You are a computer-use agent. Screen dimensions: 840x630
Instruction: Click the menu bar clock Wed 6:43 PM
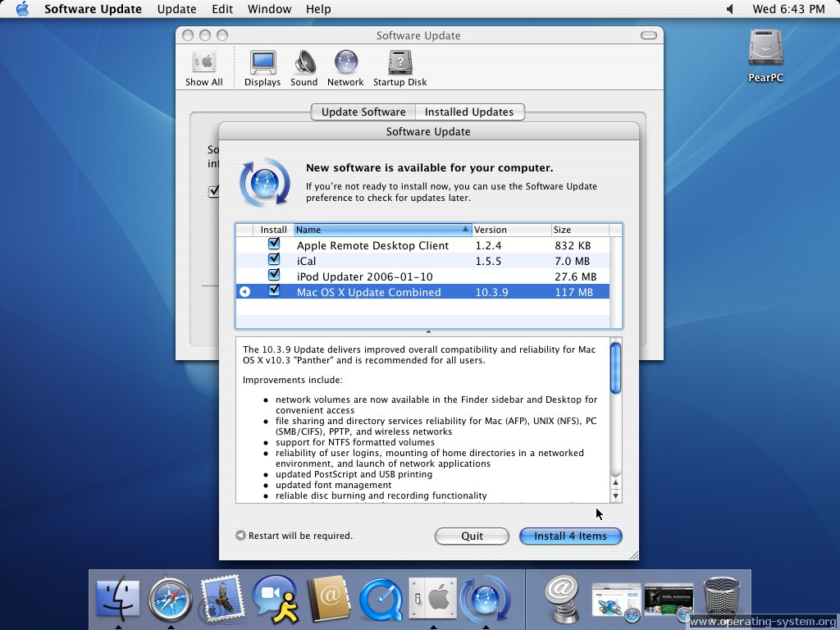[788, 9]
